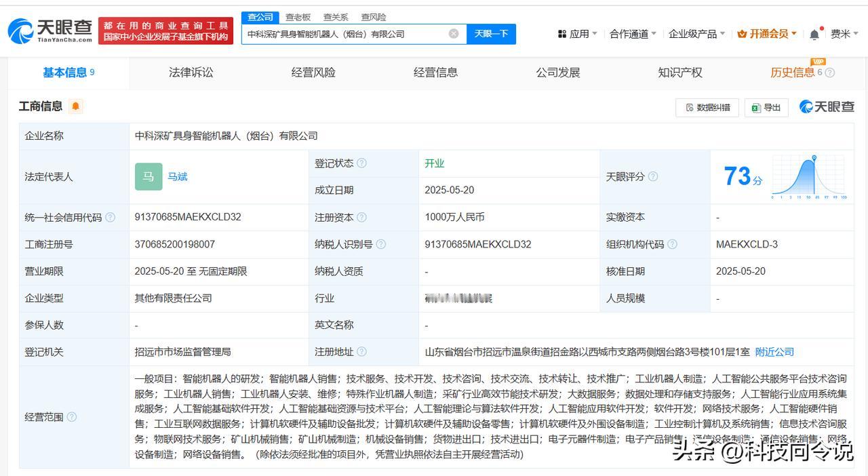Click help icon next to 经营范围
Viewport: 868px width, 476px height.
pos(71,417)
